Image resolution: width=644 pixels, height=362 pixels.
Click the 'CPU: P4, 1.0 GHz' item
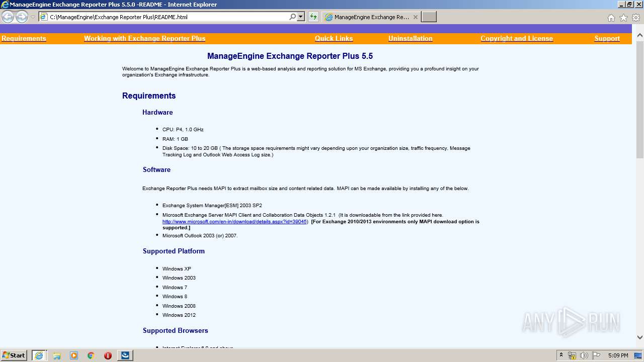[183, 130]
